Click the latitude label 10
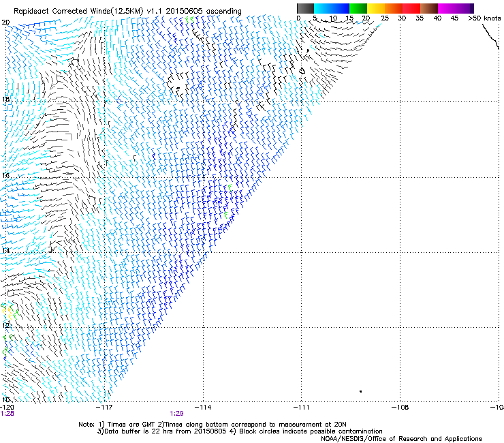The width and height of the screenshot is (504, 443). click(5, 399)
